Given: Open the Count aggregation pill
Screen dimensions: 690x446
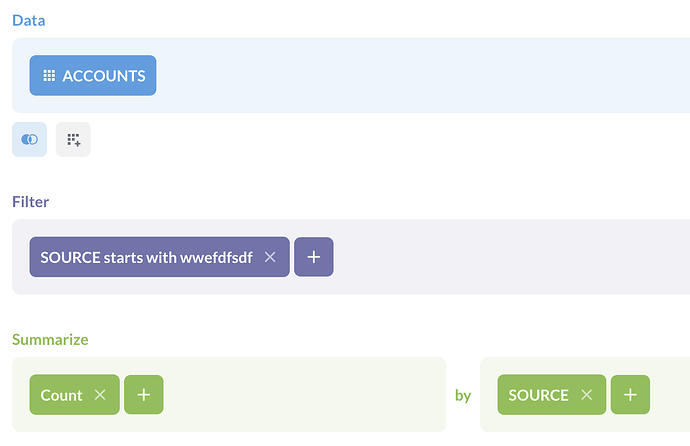Looking at the screenshot, I should (62, 395).
